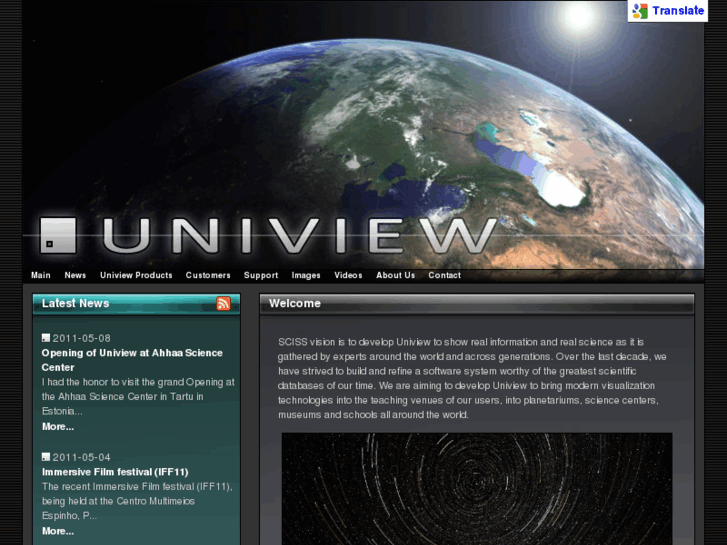Open article 'Opening of Uniview at Ahhaa Science Center'

(132, 360)
